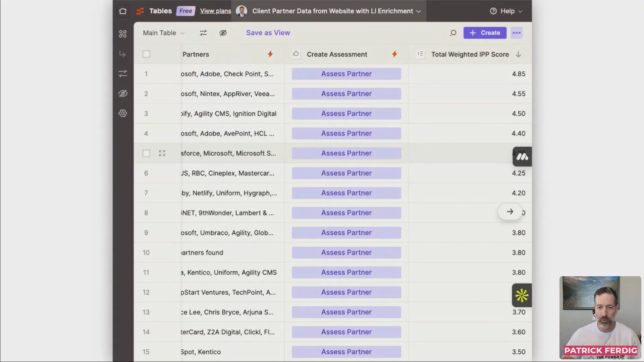
Task: Open the table name dropdown chevron
Action: coord(419,11)
